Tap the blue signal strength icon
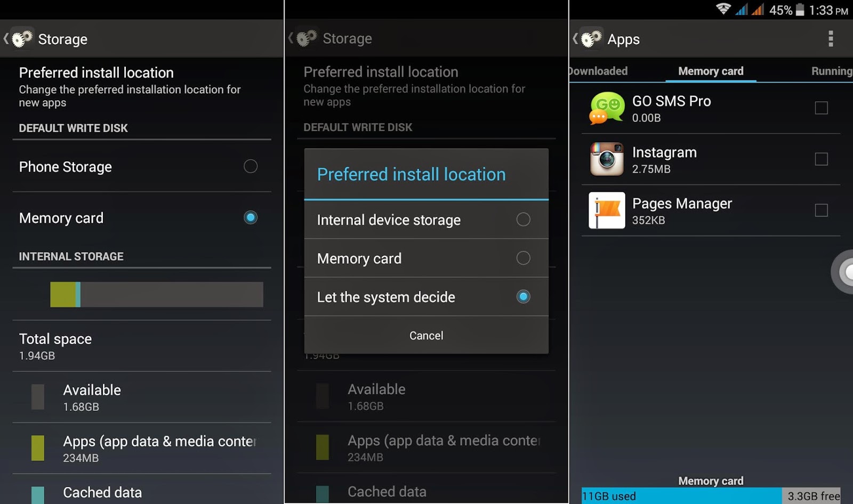This screenshot has width=853, height=504. (x=742, y=10)
